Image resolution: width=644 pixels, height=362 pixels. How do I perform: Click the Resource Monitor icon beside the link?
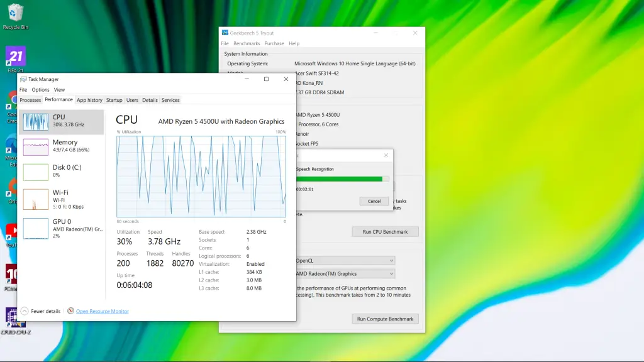[x=70, y=310]
